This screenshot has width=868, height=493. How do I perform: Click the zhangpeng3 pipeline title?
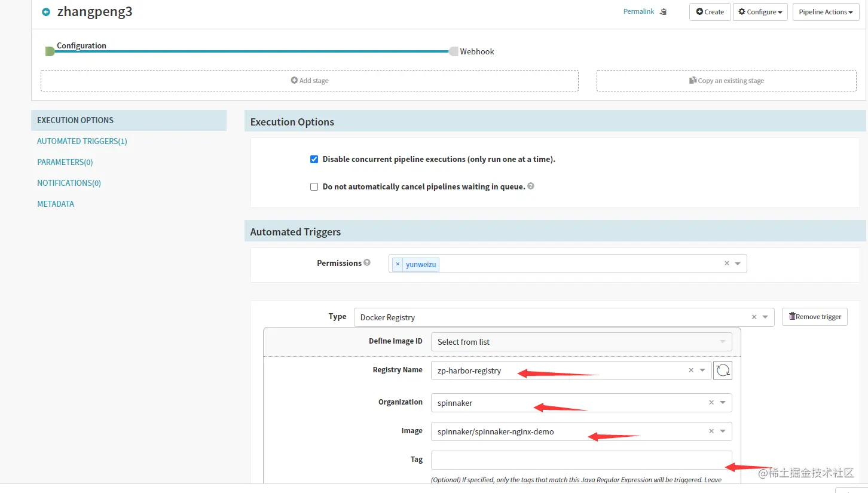click(94, 11)
